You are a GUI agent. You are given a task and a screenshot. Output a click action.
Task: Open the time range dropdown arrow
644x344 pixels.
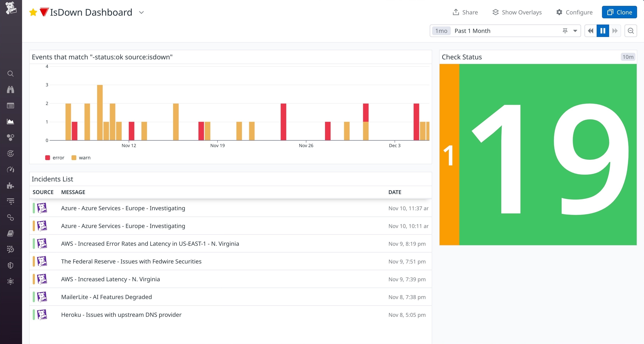tap(575, 31)
